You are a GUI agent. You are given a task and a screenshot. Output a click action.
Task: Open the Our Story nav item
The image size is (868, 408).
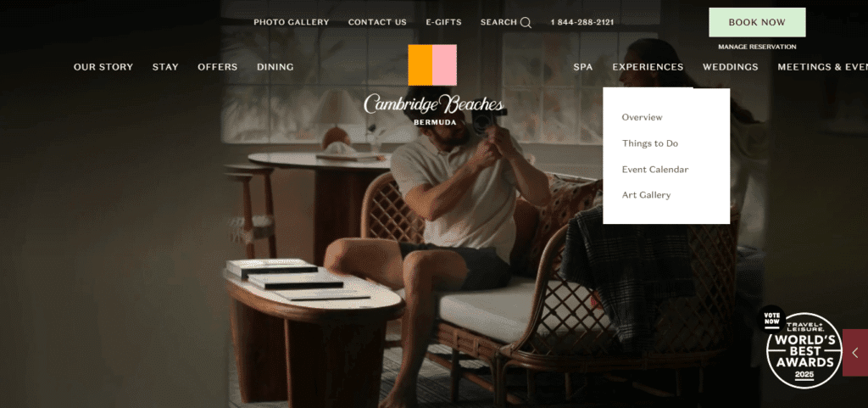103,67
